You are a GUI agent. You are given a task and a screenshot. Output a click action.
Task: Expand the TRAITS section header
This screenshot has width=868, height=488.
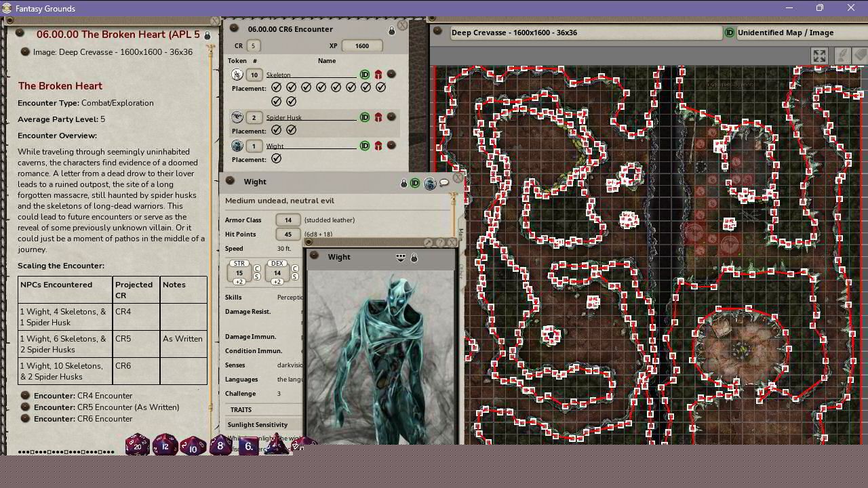(241, 409)
